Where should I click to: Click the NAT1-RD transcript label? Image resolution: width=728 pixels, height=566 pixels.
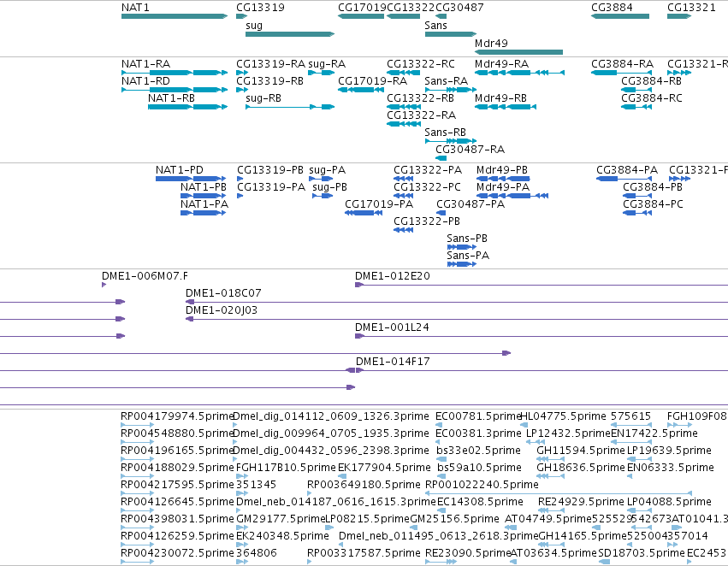pos(145,81)
